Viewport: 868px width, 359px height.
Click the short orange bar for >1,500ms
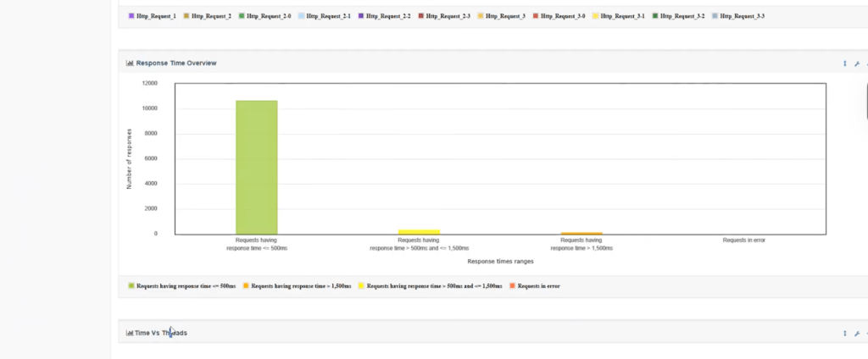pos(581,233)
